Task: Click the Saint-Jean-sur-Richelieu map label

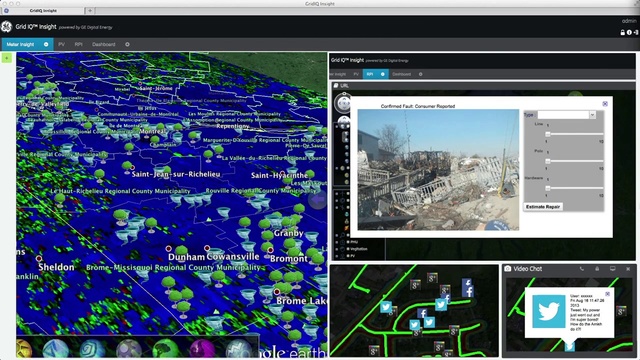Action: point(176,174)
